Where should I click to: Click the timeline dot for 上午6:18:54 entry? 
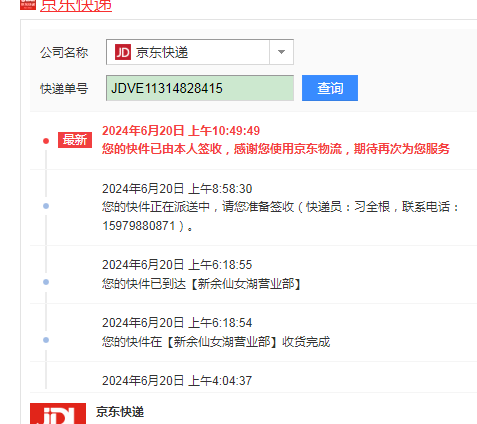[46, 340]
